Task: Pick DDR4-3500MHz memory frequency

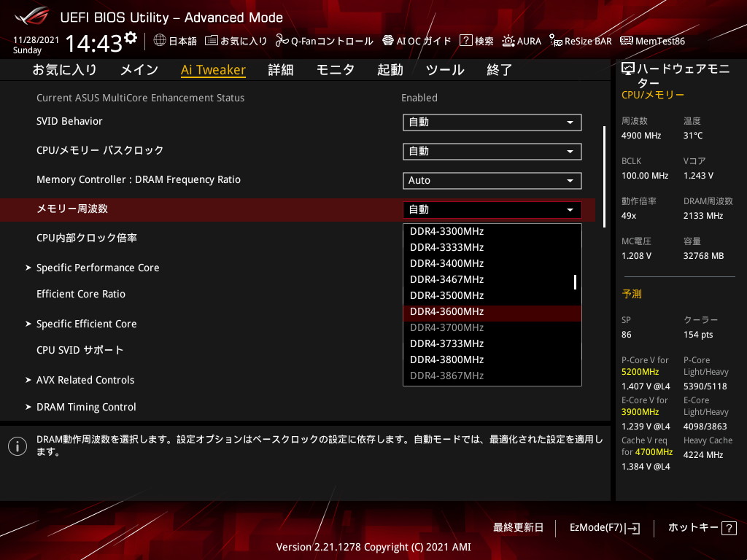Action: (x=492, y=296)
